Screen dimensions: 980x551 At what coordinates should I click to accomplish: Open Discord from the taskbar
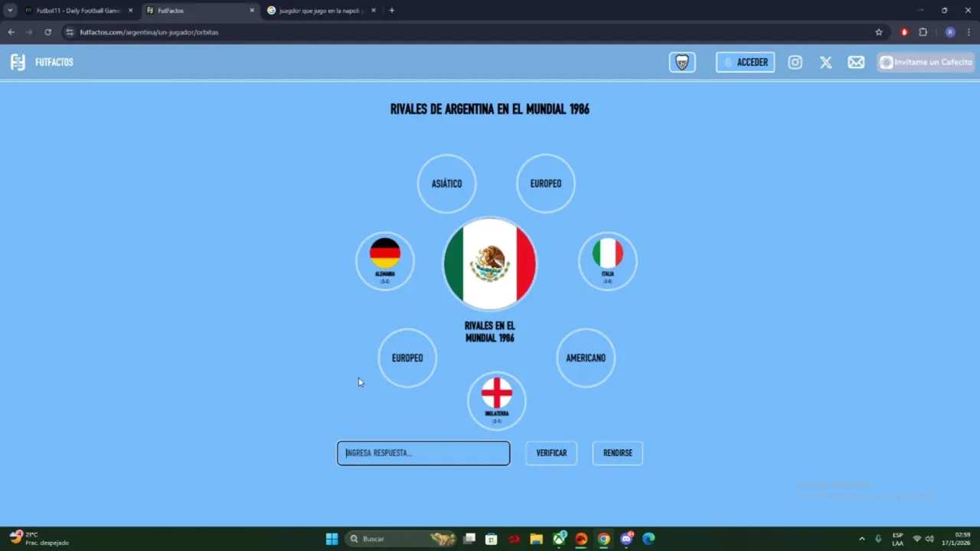pos(627,539)
